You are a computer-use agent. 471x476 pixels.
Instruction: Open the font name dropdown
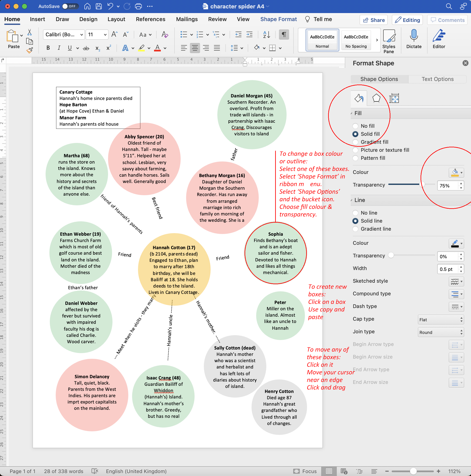click(81, 35)
